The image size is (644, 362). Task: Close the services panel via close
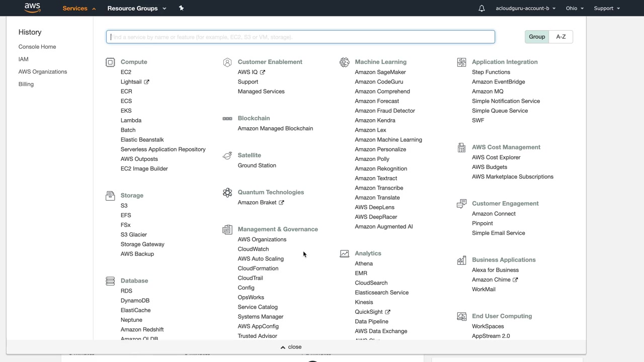point(291,347)
